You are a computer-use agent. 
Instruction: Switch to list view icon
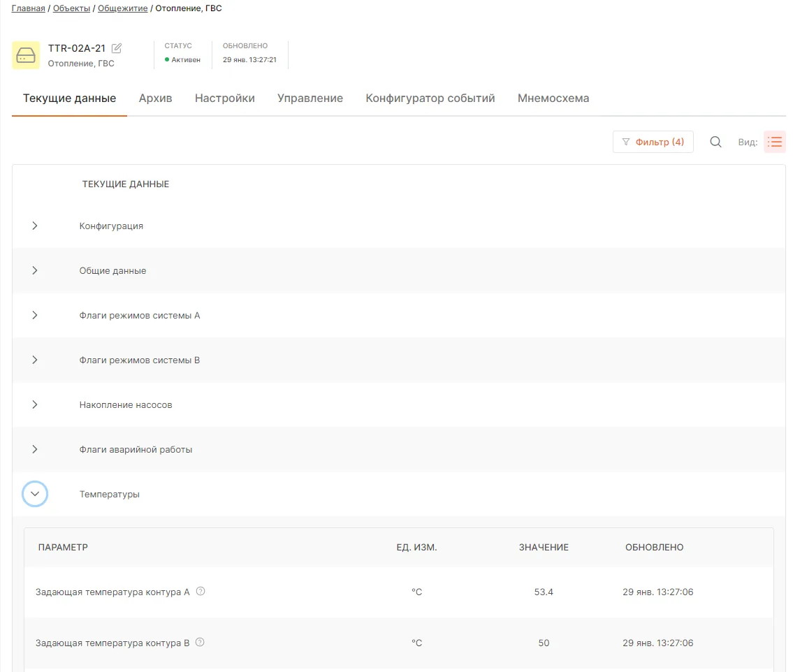[775, 142]
